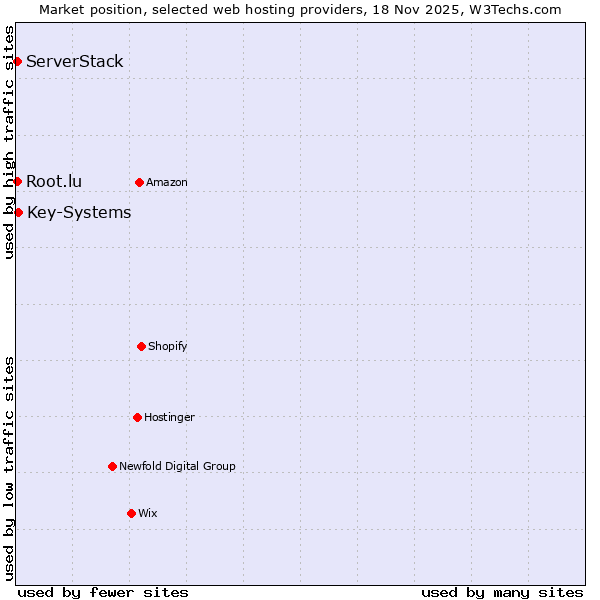Click the 'used by many sites' axis label
This screenshot has height=600, width=600.
point(502,593)
